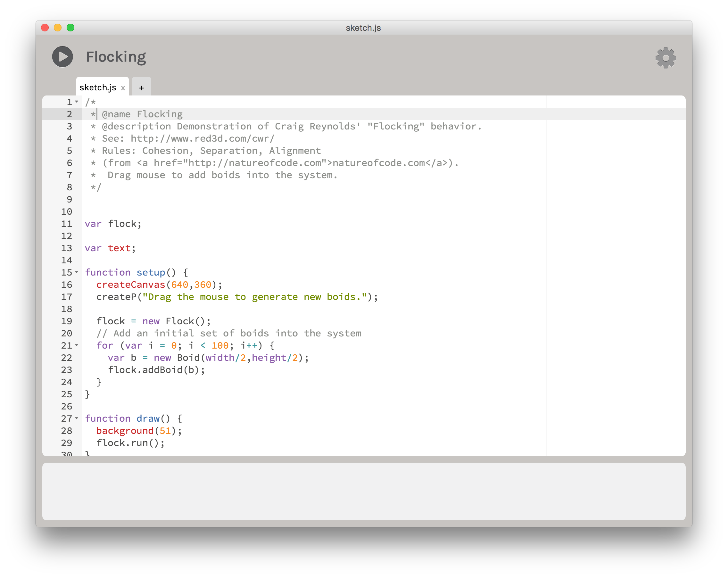Click the 'Drag the mouse to generate new boids.' string
The image size is (728, 578).
(255, 297)
